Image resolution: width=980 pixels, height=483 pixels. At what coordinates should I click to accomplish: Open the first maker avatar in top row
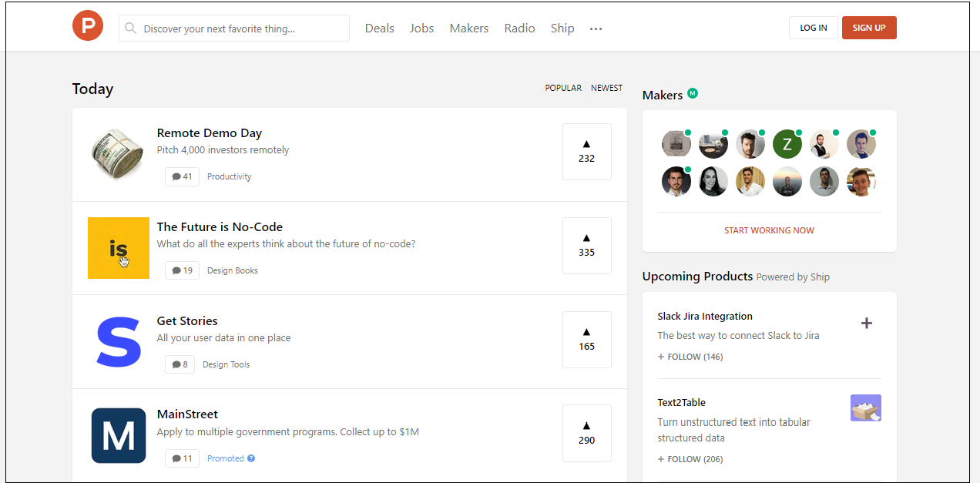click(676, 144)
